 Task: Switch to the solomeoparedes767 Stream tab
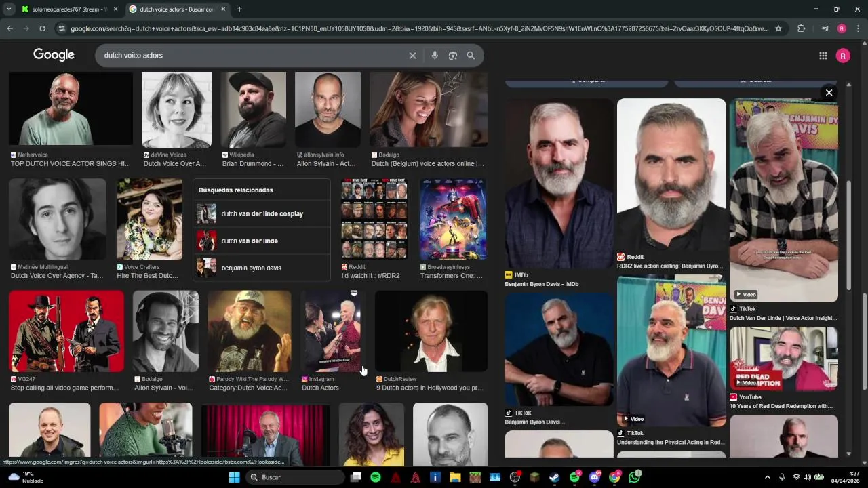click(x=69, y=9)
